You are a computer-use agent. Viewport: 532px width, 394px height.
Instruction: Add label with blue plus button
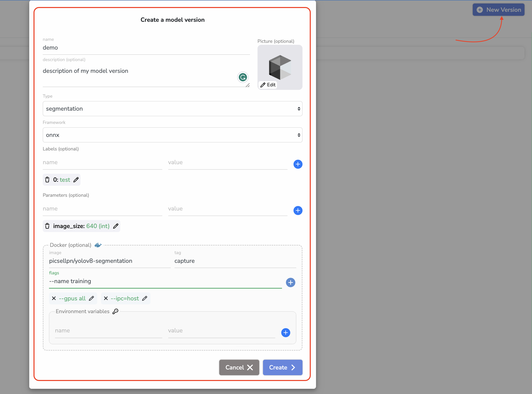(298, 164)
